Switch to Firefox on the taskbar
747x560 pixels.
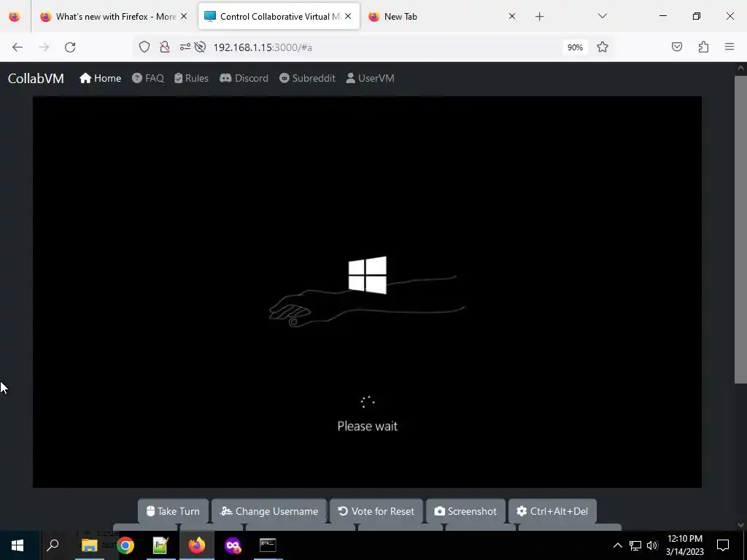(x=196, y=545)
